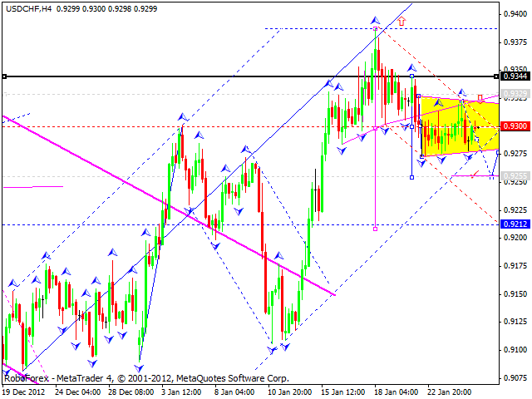Click the 3 Jan 12:00 date label
The height and width of the screenshot is (399, 532).
(181, 392)
